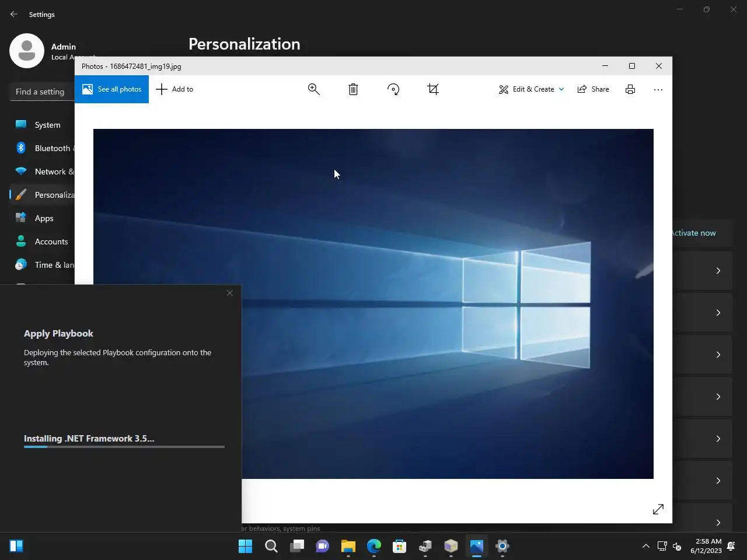Open Chat app on taskbar
Viewport: 747px width, 560px height.
pyautogui.click(x=323, y=546)
